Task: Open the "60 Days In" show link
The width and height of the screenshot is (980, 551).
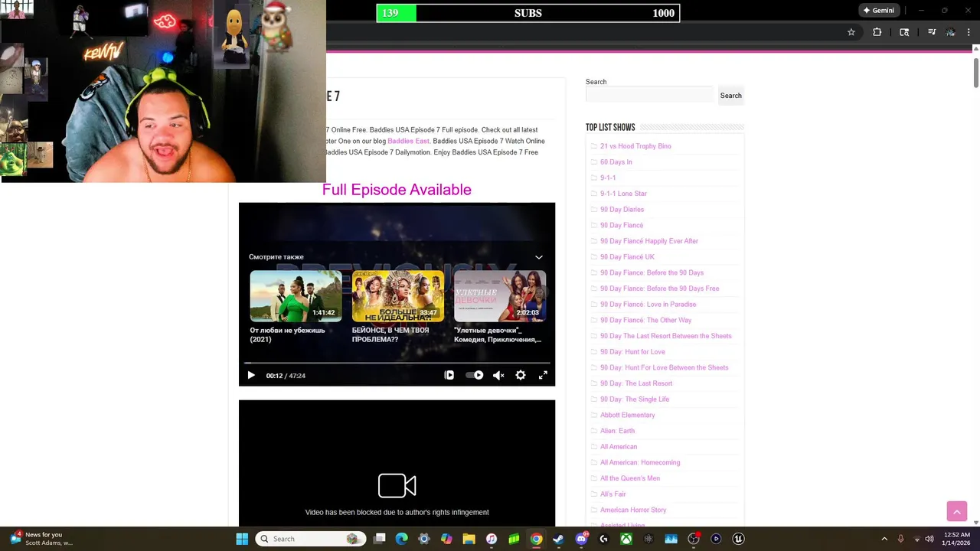Action: (x=616, y=162)
